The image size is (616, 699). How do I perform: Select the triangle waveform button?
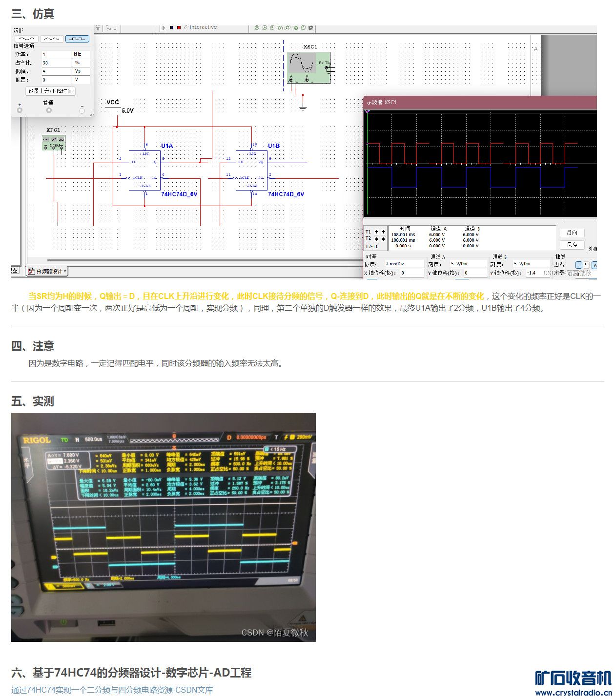pos(52,39)
